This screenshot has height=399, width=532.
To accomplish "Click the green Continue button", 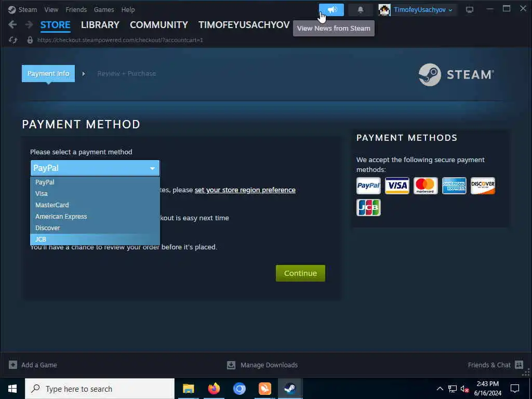I will (300, 273).
